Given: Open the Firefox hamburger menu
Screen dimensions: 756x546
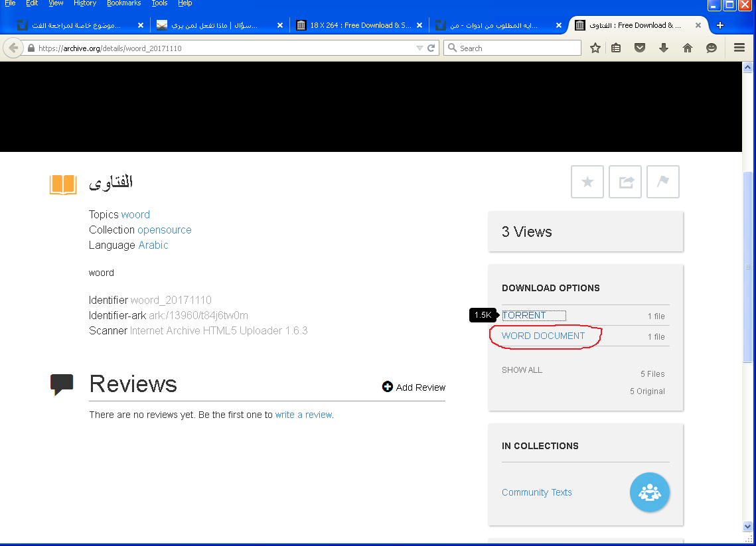Looking at the screenshot, I should pos(739,48).
